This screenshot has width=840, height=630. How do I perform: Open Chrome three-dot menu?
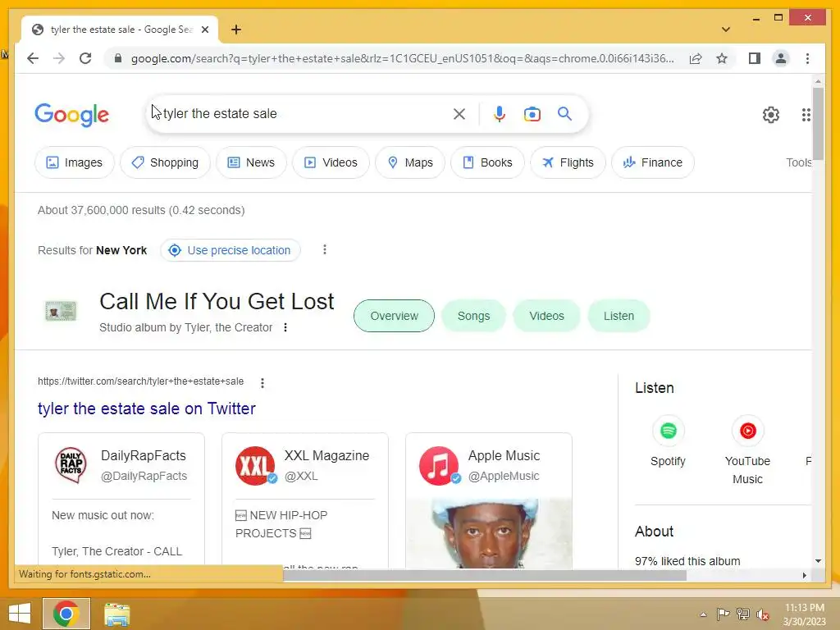click(x=807, y=58)
